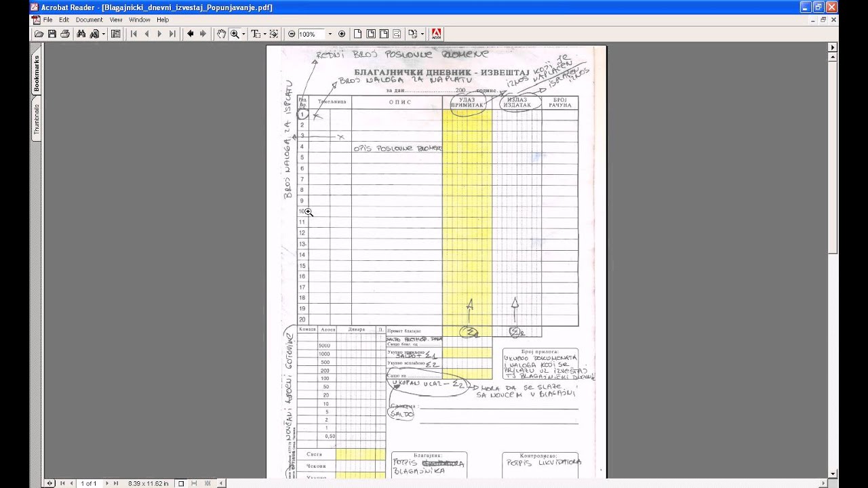Select the Hand tool
The height and width of the screenshot is (488, 868).
(x=221, y=34)
